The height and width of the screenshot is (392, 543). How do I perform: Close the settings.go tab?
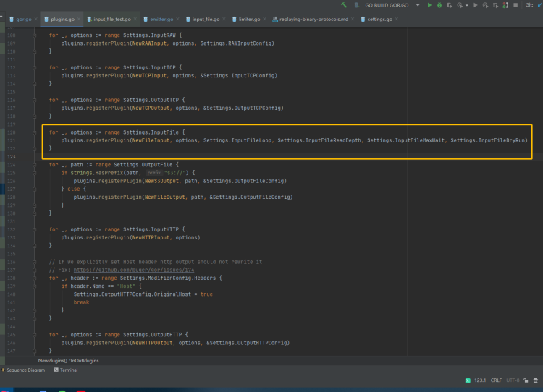point(396,19)
